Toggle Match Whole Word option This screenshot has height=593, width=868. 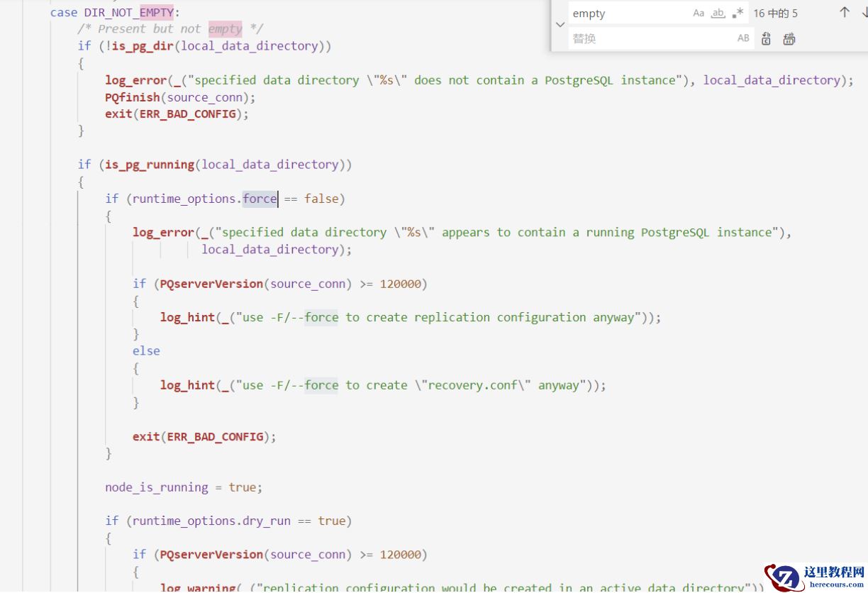[x=718, y=13]
